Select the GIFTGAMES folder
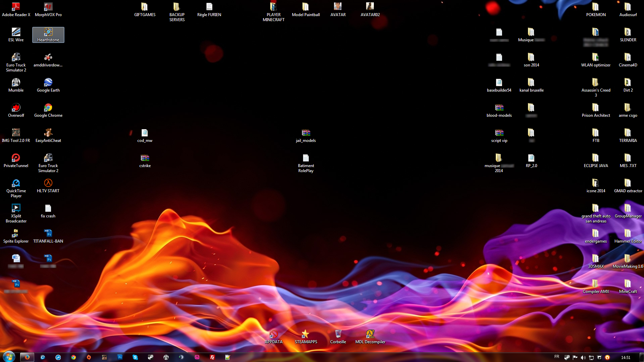The height and width of the screenshot is (362, 644). click(x=145, y=9)
